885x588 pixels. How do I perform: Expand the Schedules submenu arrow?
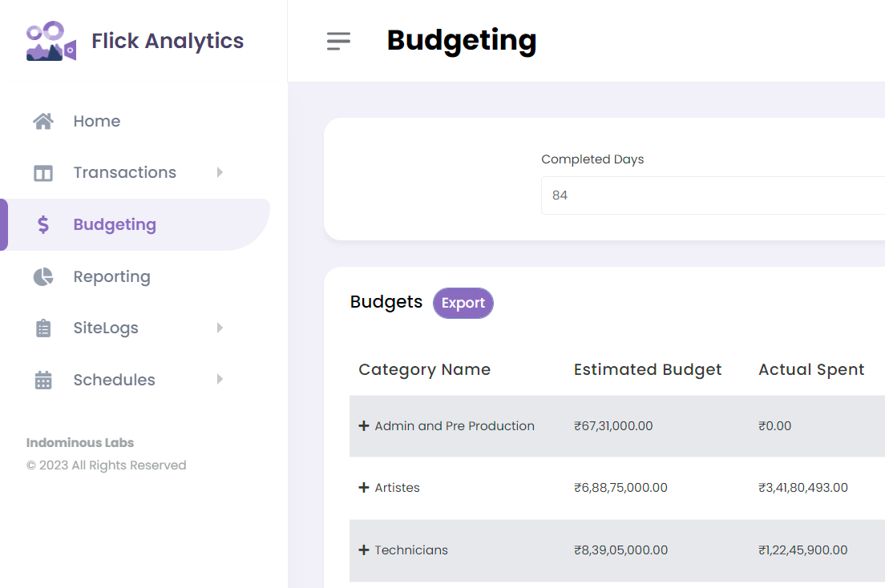(x=220, y=380)
